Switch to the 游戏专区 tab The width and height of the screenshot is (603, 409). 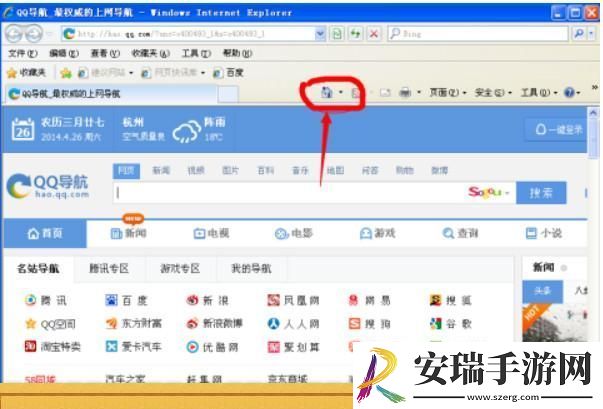pos(180,268)
